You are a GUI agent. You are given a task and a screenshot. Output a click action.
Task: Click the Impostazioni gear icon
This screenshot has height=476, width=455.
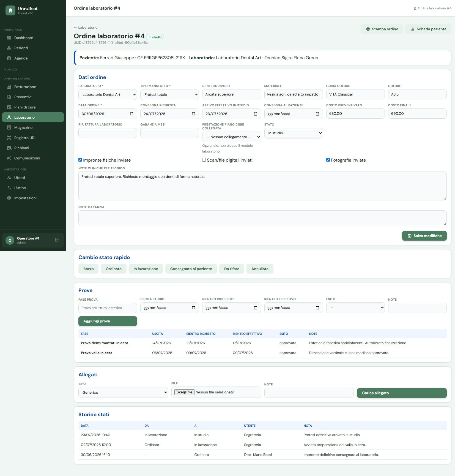point(9,198)
